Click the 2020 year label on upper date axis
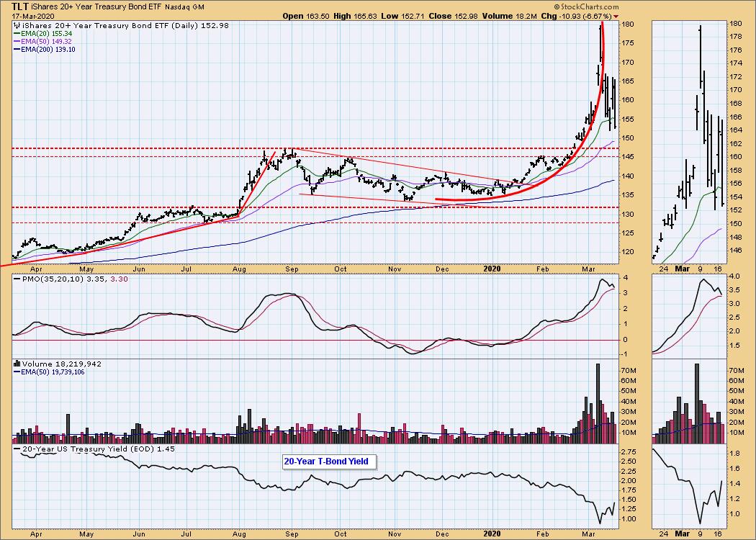 click(x=492, y=269)
